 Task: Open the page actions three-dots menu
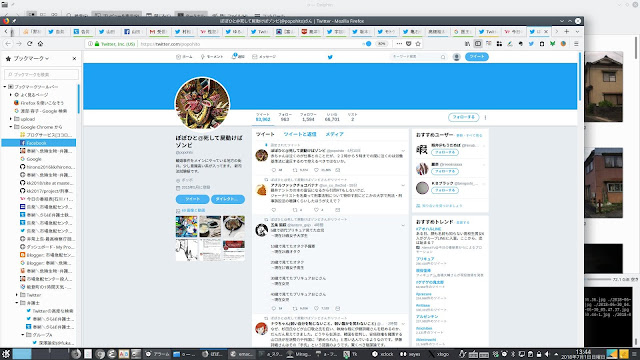(399, 44)
